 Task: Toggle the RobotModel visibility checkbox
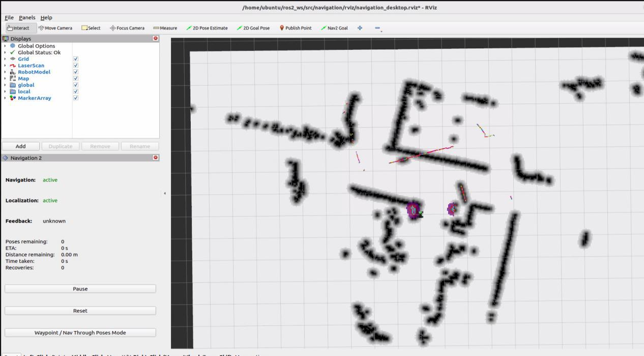tap(76, 72)
